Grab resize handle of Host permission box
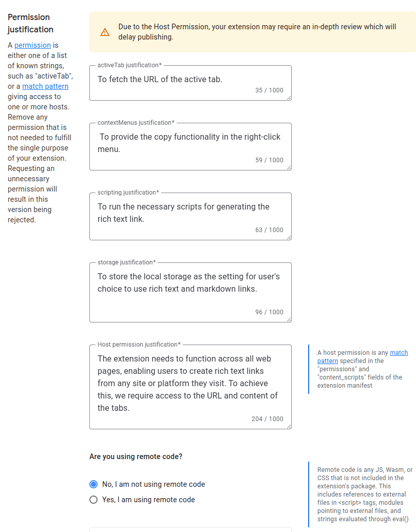This screenshot has width=416, height=532. (289, 427)
